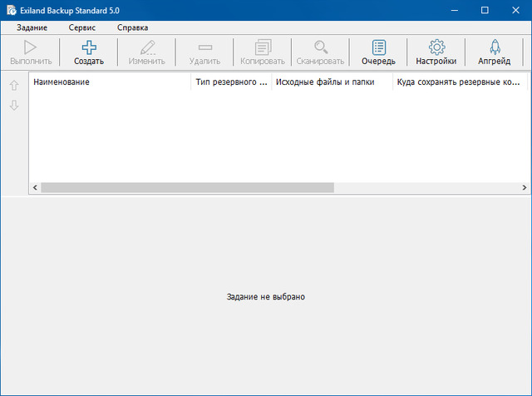Click the horizontal scrollbar right arrow
532x396 pixels.
coord(525,188)
